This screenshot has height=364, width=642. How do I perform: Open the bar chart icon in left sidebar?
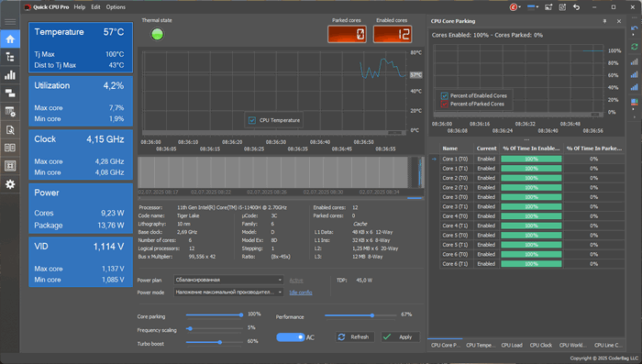pos(10,75)
